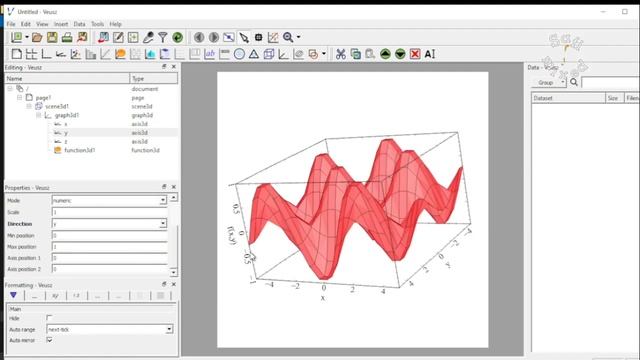Go to previous page arrow icon

pos(199,38)
